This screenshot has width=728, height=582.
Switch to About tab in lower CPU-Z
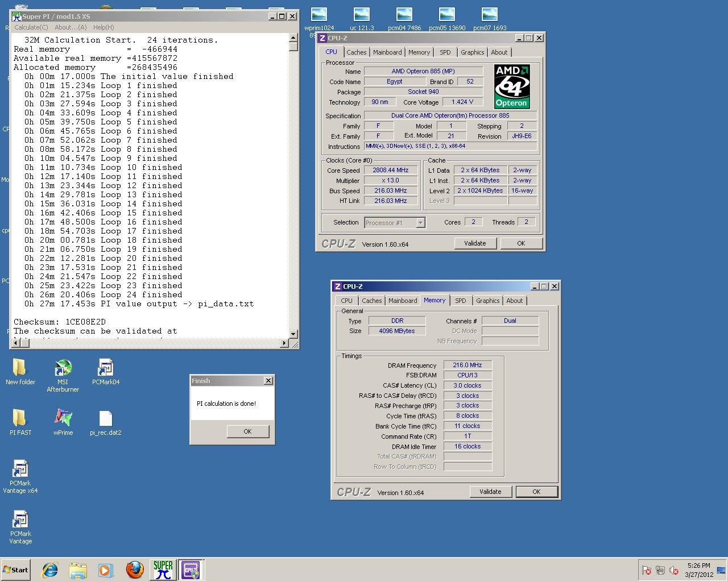coord(515,301)
